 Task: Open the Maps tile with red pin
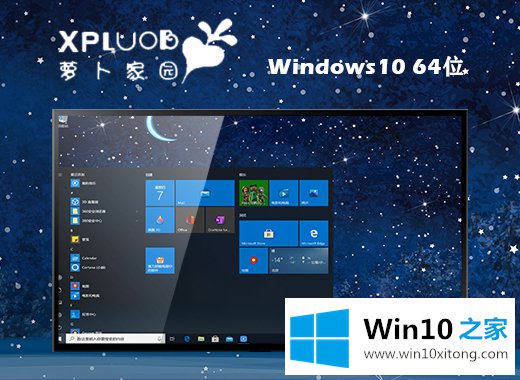253,261
